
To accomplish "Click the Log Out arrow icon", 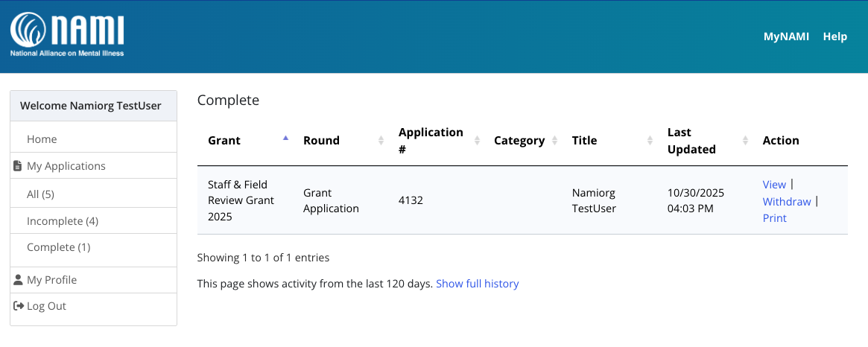I will (19, 306).
